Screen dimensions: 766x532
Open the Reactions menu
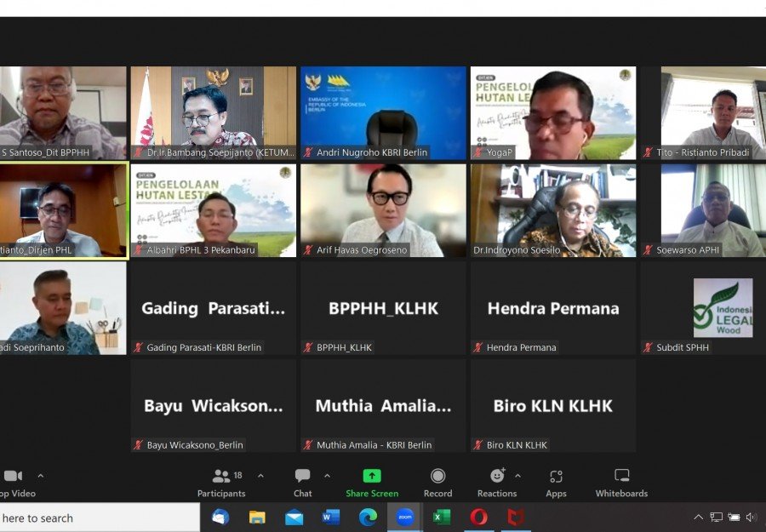point(497,483)
